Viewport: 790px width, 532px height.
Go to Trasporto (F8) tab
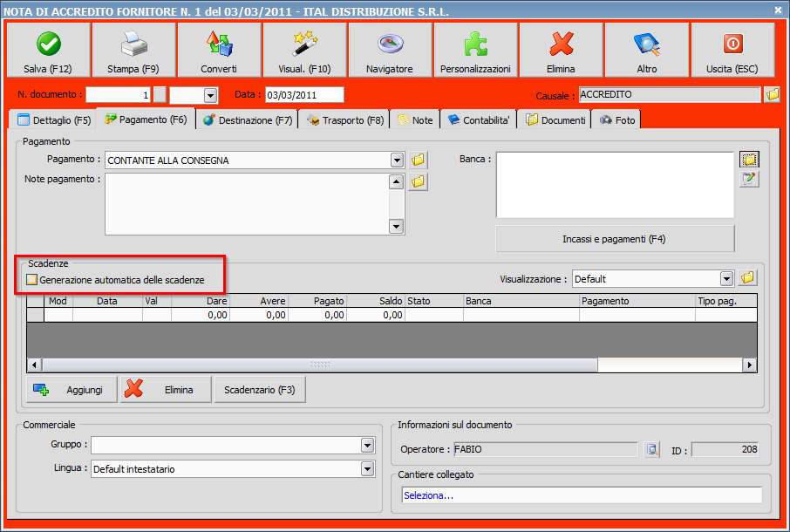coord(345,119)
